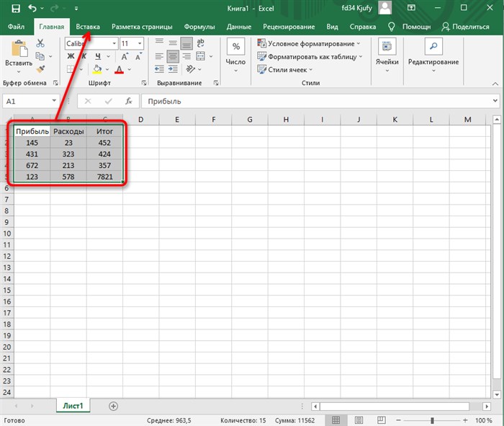Screen dimensions: 504x426
Task: Select the Format Painter brush icon
Action: [40, 69]
